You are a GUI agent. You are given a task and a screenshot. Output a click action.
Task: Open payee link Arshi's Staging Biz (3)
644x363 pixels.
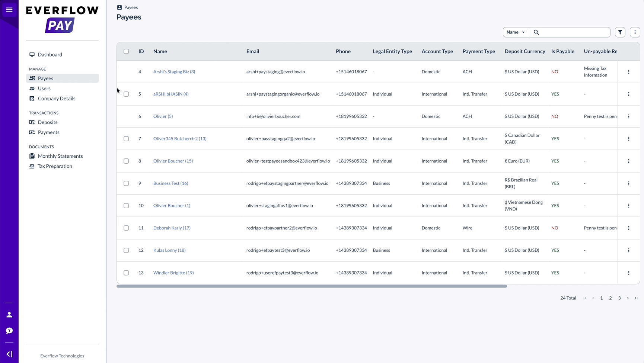click(x=174, y=72)
